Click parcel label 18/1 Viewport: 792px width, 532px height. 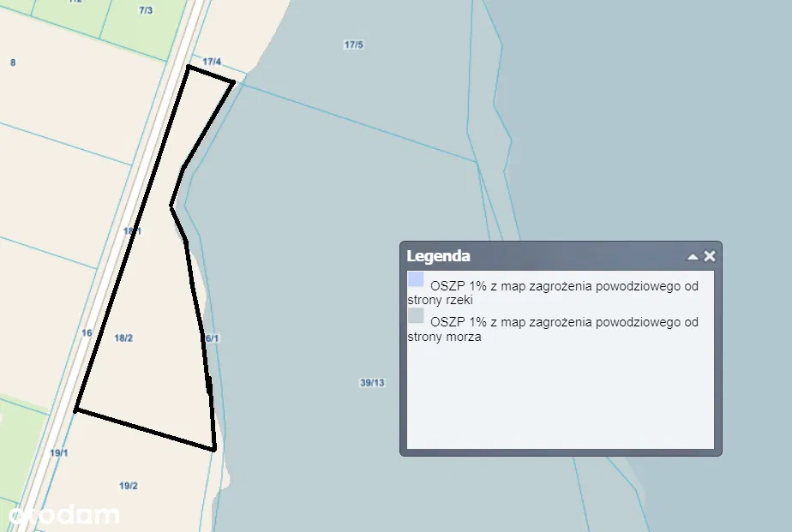[x=132, y=231]
